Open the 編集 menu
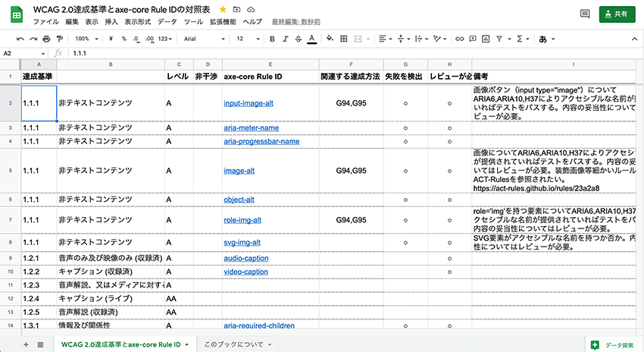 (x=72, y=22)
